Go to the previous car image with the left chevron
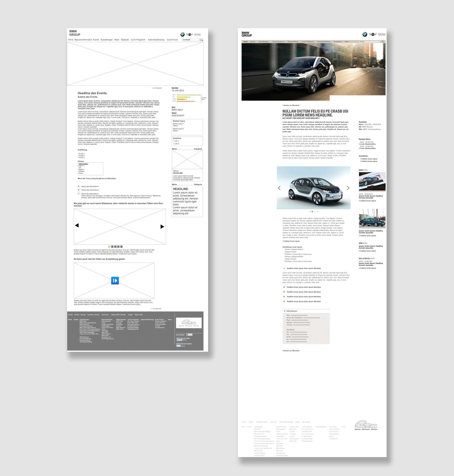 pos(279,188)
